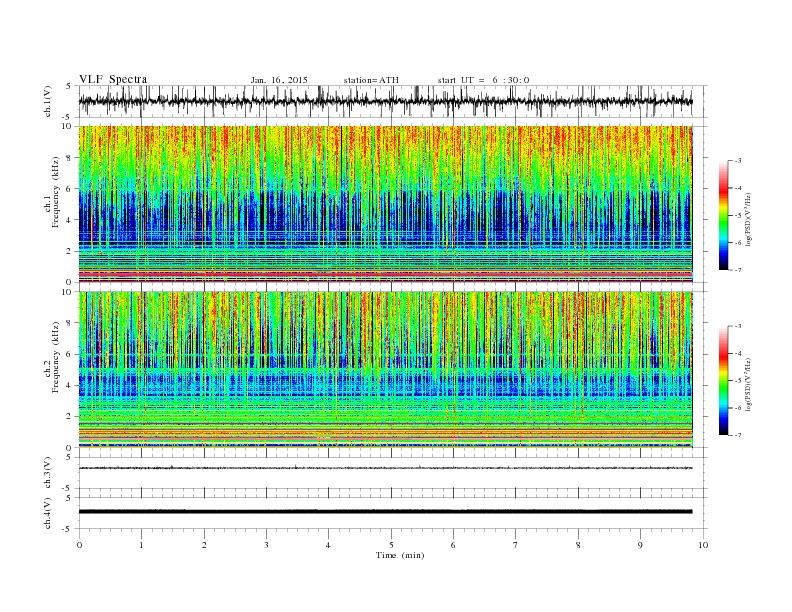Click the "-5" voltage tick of ch.4(V) axis
This screenshot has width=792, height=612.
point(68,529)
